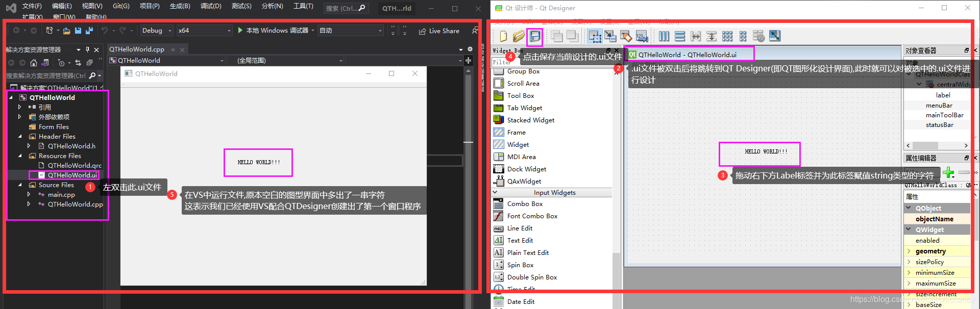
Task: Select Line Edit widget in Widget Box
Action: point(520,228)
